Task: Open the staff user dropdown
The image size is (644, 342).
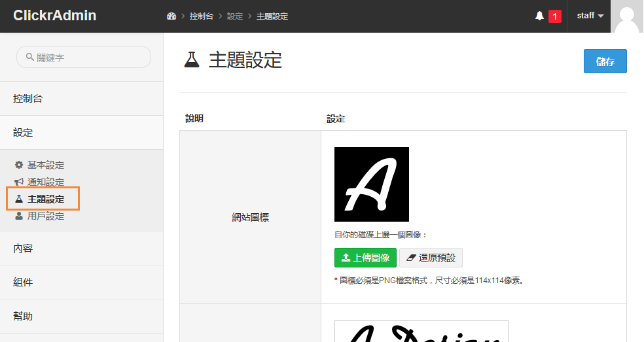Action: [x=590, y=16]
